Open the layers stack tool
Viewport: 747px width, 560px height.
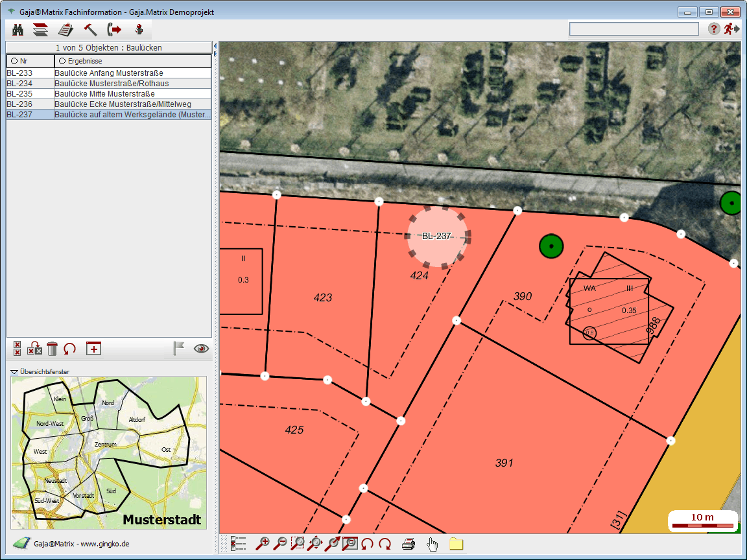tap(41, 29)
